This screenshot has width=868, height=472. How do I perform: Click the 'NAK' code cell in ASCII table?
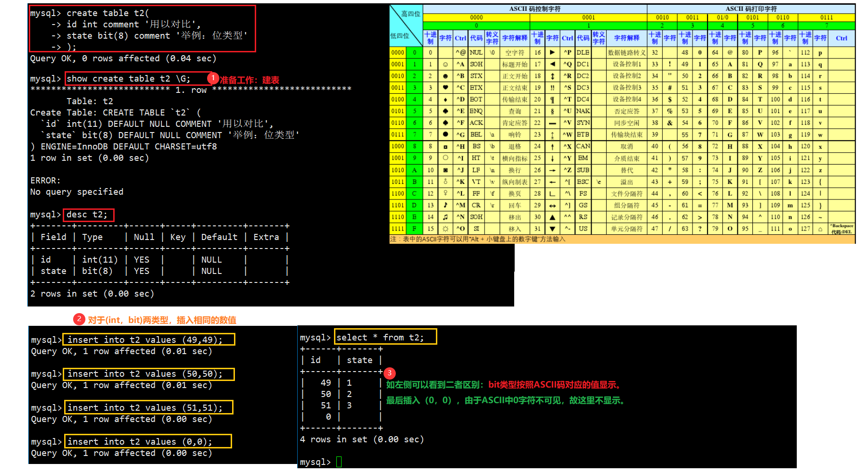tap(583, 111)
